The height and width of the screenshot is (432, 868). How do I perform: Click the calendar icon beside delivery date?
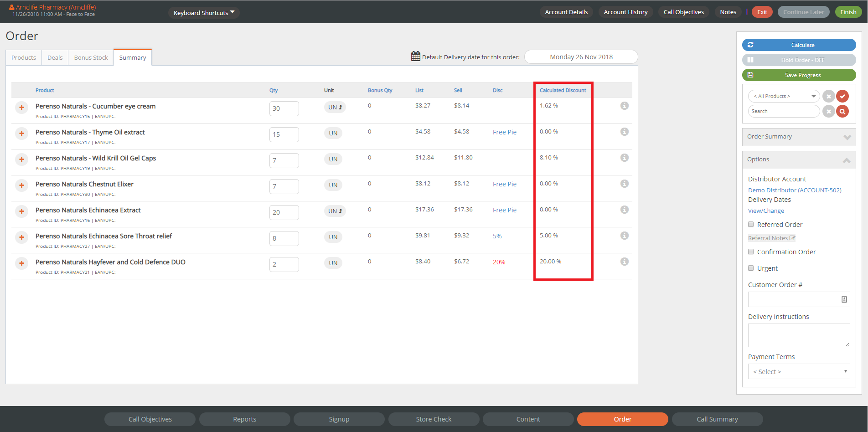click(415, 56)
